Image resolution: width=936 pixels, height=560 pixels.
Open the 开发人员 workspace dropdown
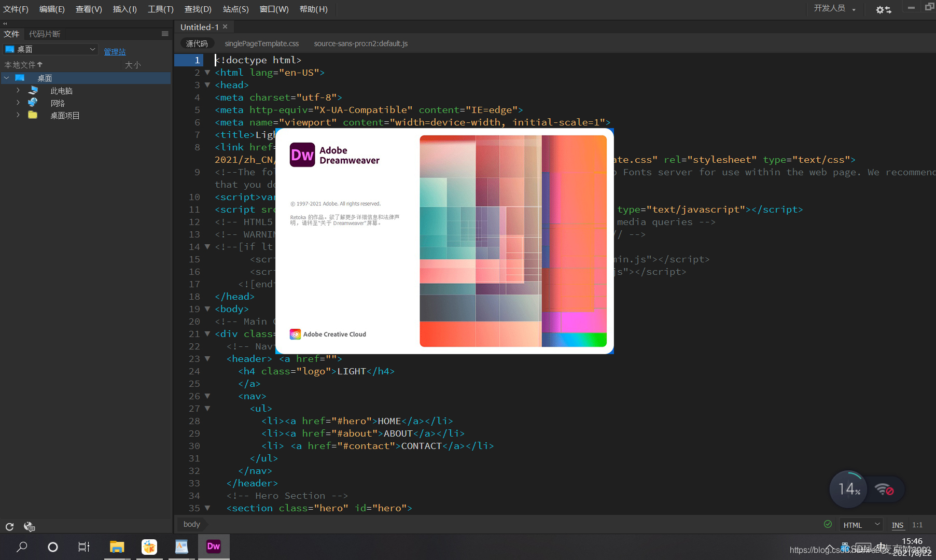[834, 8]
